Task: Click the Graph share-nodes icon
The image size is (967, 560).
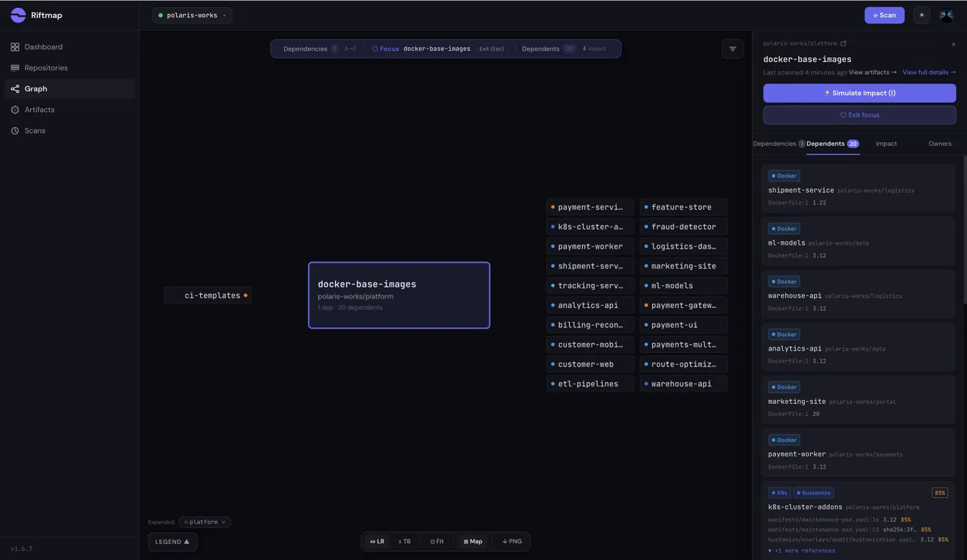Action: point(15,89)
